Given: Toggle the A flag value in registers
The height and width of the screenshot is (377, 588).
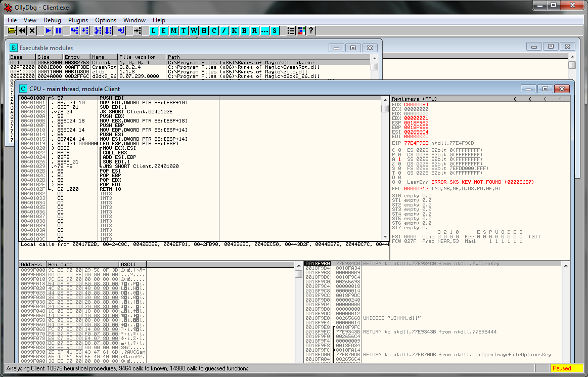Looking at the screenshot, I should pyautogui.click(x=399, y=159).
